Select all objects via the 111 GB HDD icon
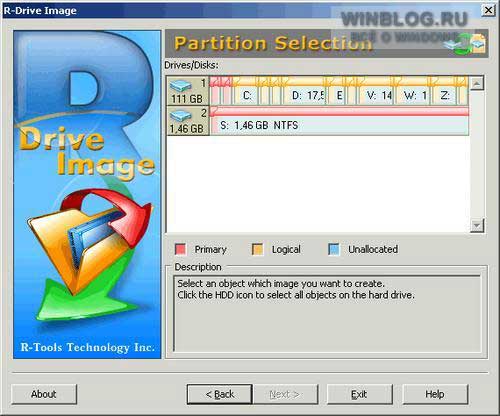 point(188,91)
